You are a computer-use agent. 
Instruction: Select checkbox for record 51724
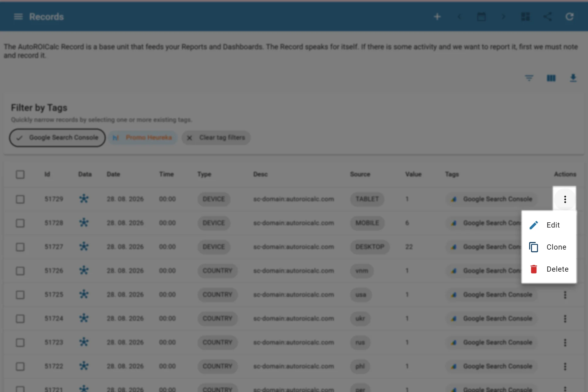[20, 319]
